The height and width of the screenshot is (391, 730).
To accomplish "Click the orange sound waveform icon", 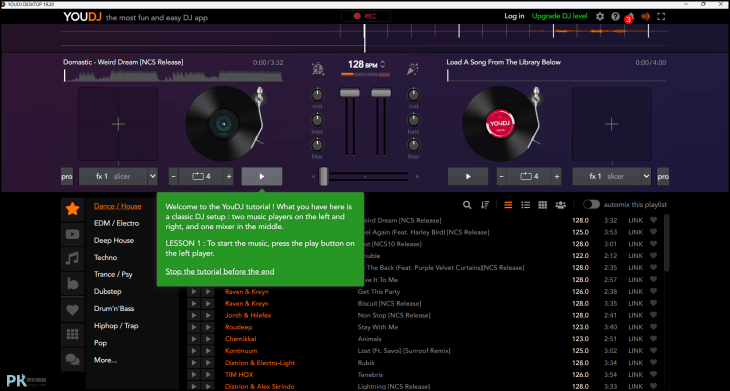I will pyautogui.click(x=645, y=16).
